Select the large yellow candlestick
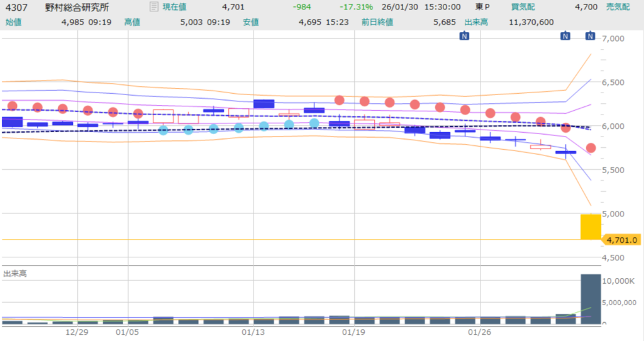Screen dimensions: 644x341 click(x=591, y=226)
